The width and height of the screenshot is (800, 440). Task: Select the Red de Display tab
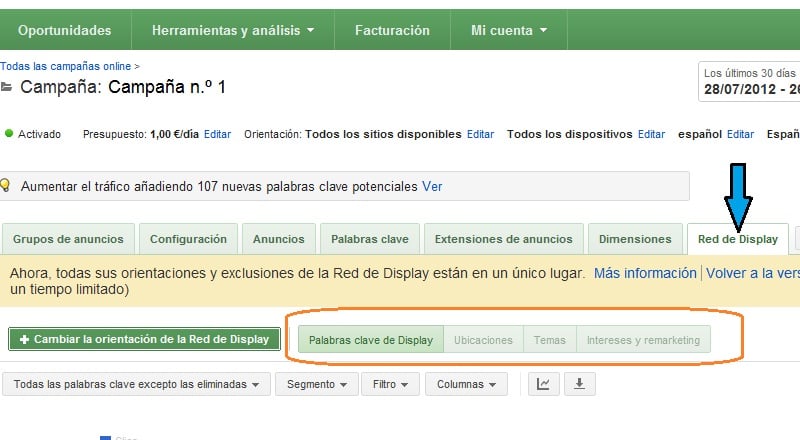click(x=738, y=239)
